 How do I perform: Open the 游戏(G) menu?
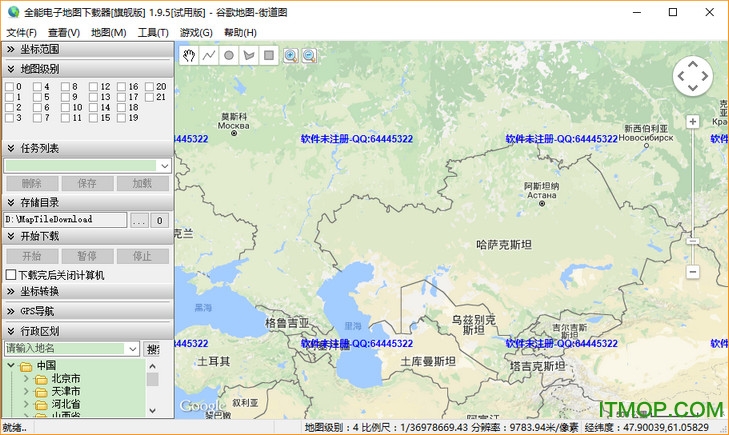point(196,33)
